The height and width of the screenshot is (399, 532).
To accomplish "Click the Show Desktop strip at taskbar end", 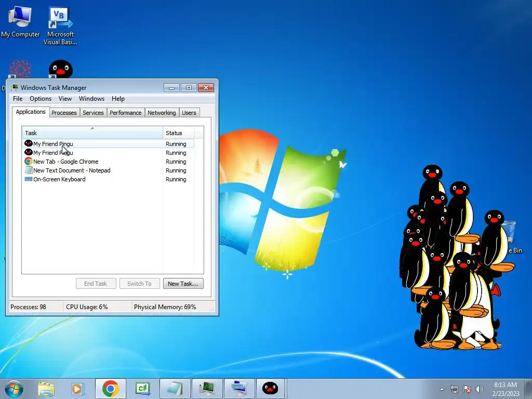I will click(528, 389).
